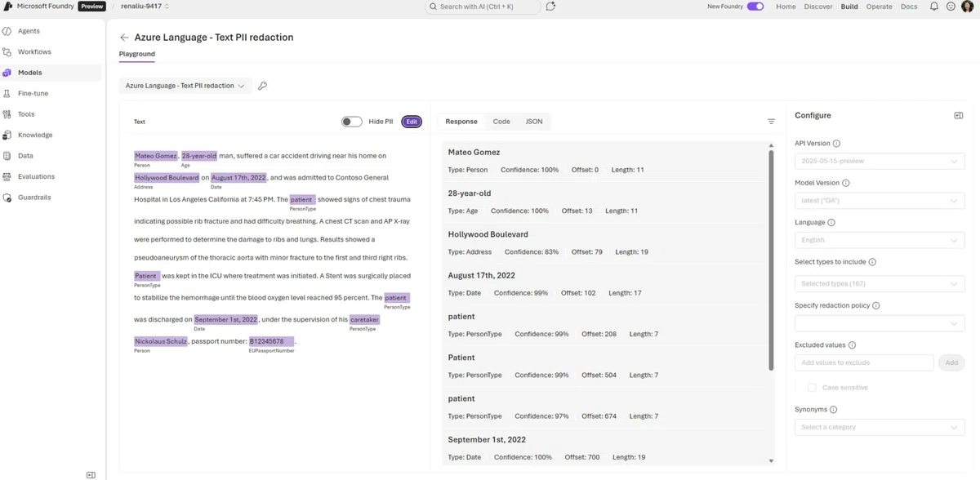Image resolution: width=980 pixels, height=480 pixels.
Task: Go to Discover in top navigation
Action: (818, 7)
